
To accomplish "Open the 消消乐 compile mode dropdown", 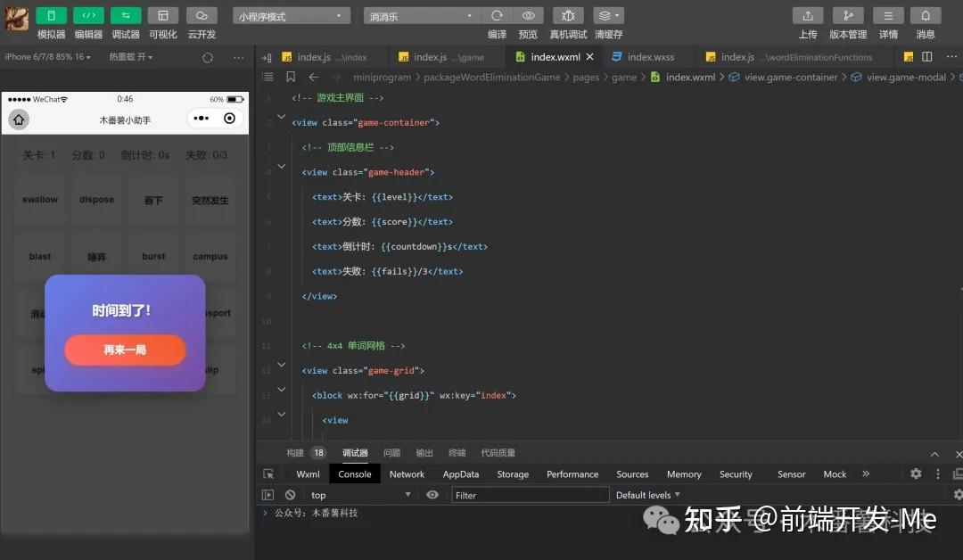I will coord(421,16).
